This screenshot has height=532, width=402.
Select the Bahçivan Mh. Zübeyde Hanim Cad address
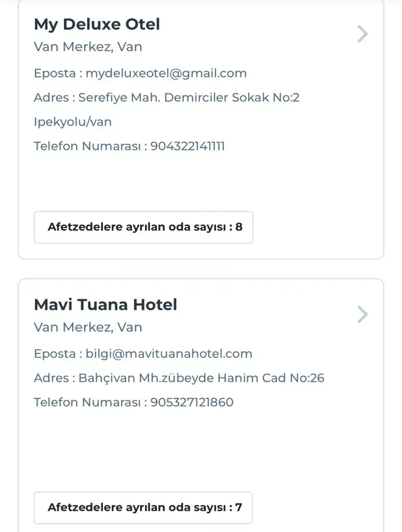pos(201,378)
